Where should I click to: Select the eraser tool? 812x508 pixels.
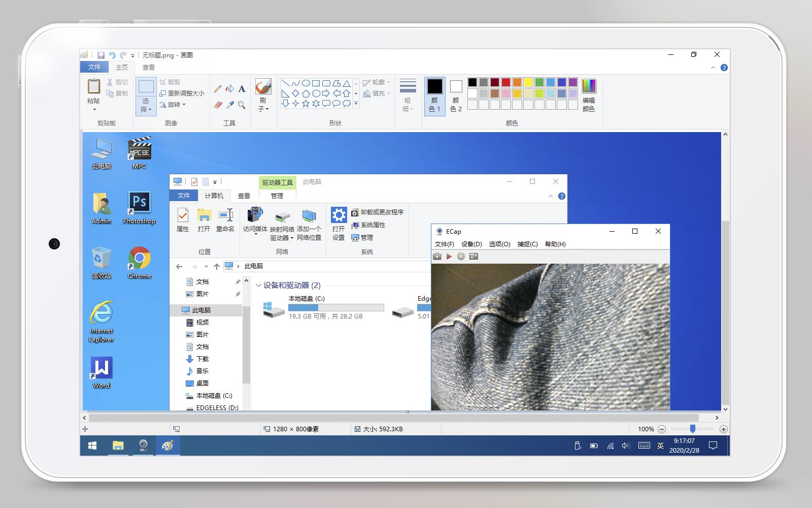pos(217,104)
